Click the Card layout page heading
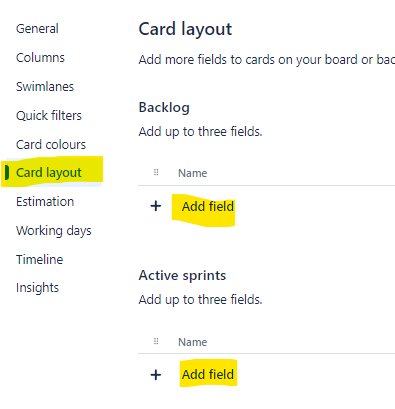Viewport: 395px width, 409px height. pos(185,29)
